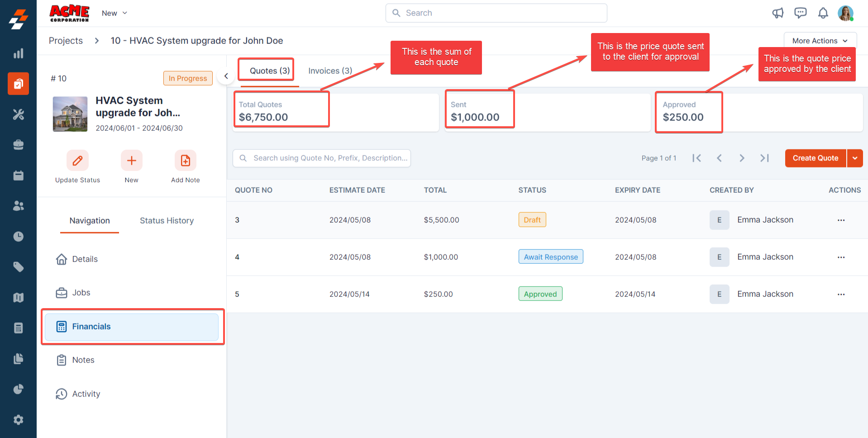This screenshot has height=438, width=868.
Task: Click the In Progress status badge
Action: tap(188, 78)
